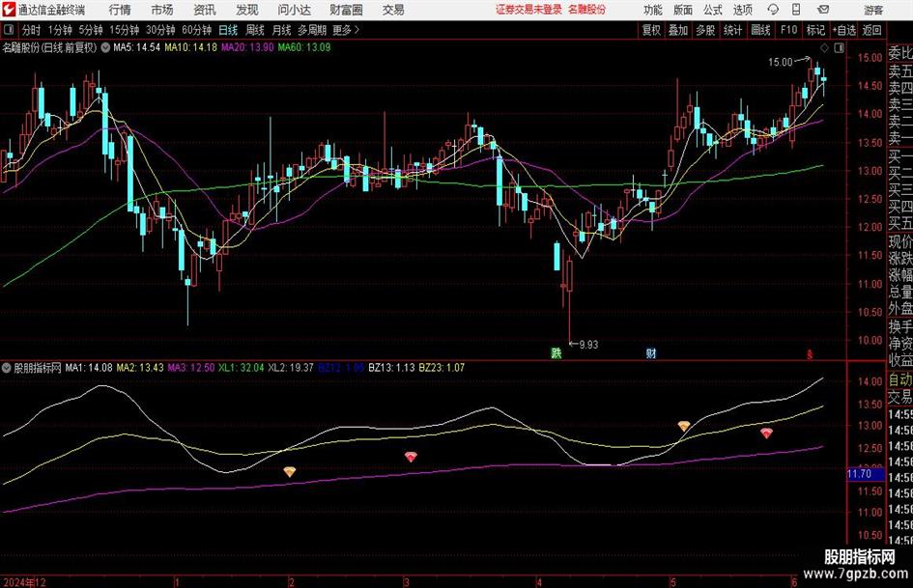913x588 pixels.
Task: Click the MA5: 14.54 label
Action: 136,47
